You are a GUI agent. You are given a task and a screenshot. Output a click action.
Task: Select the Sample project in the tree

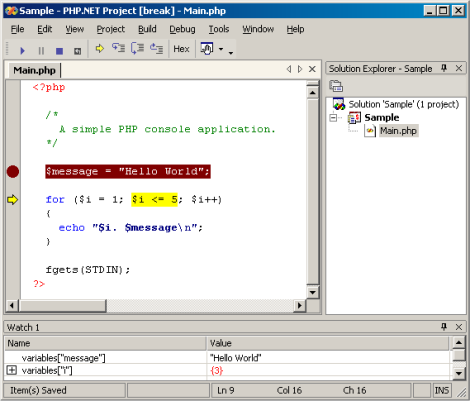pyautogui.click(x=382, y=117)
